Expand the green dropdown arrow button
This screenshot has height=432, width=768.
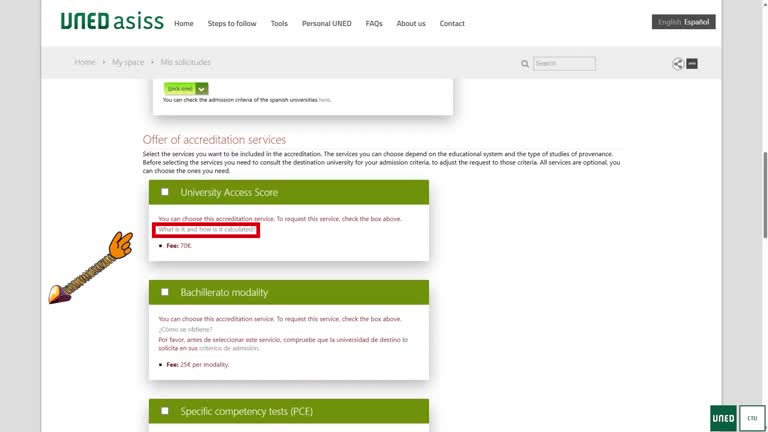pos(202,88)
